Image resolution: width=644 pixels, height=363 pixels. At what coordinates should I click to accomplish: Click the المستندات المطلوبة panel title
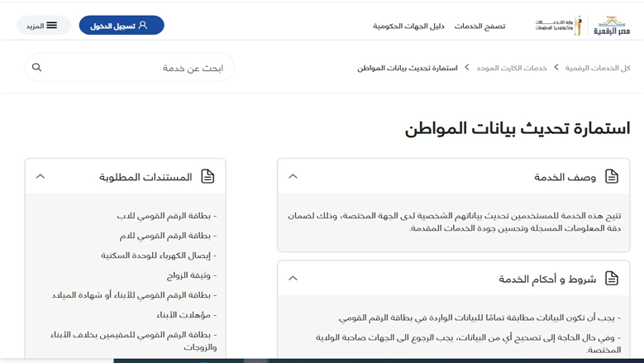coord(145,177)
